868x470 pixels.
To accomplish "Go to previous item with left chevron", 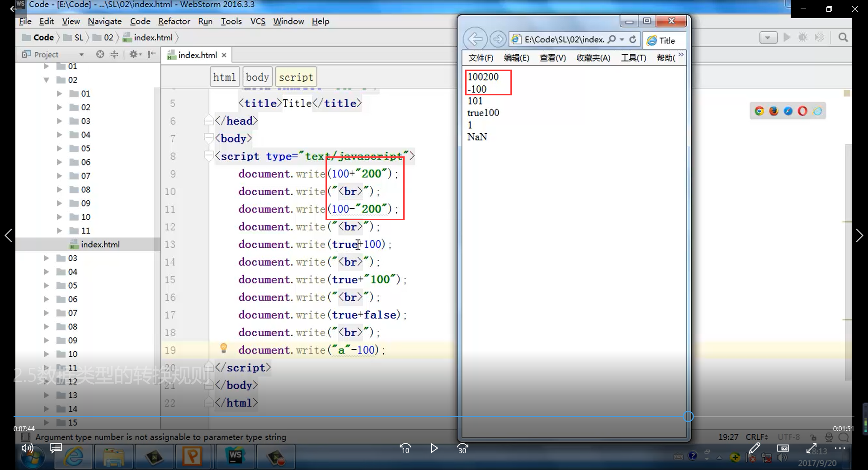I will pyautogui.click(x=8, y=235).
